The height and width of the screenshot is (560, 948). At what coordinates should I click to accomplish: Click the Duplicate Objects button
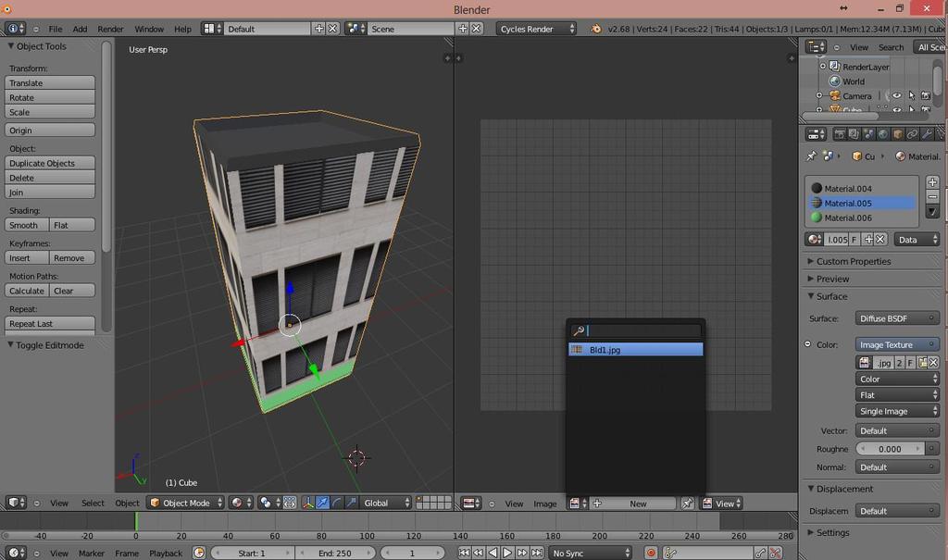50,163
